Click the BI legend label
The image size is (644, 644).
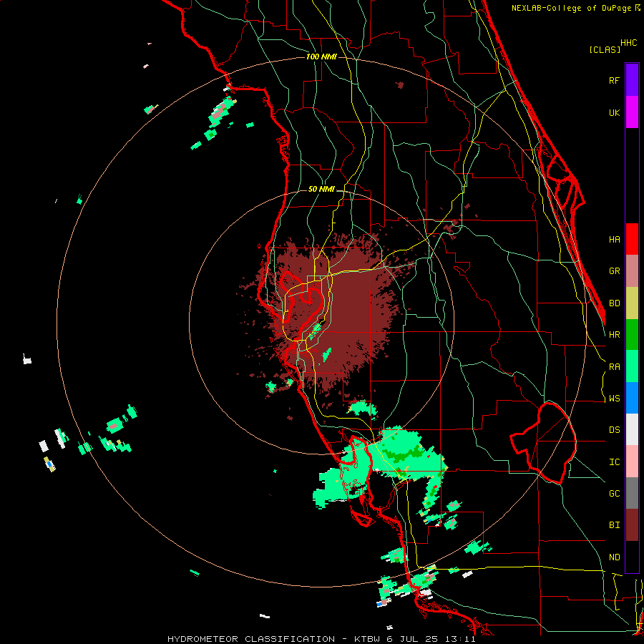tap(615, 525)
